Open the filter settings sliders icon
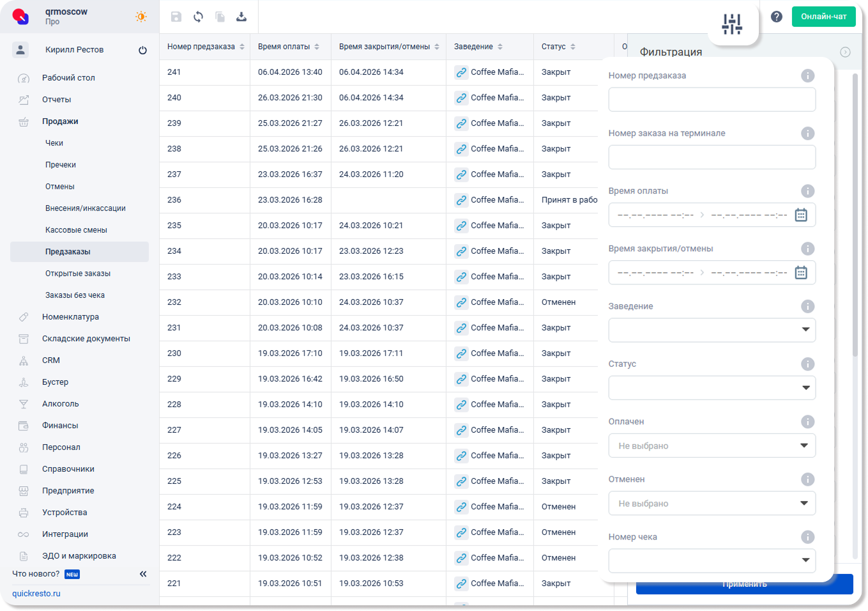The image size is (868, 611). pos(732,24)
